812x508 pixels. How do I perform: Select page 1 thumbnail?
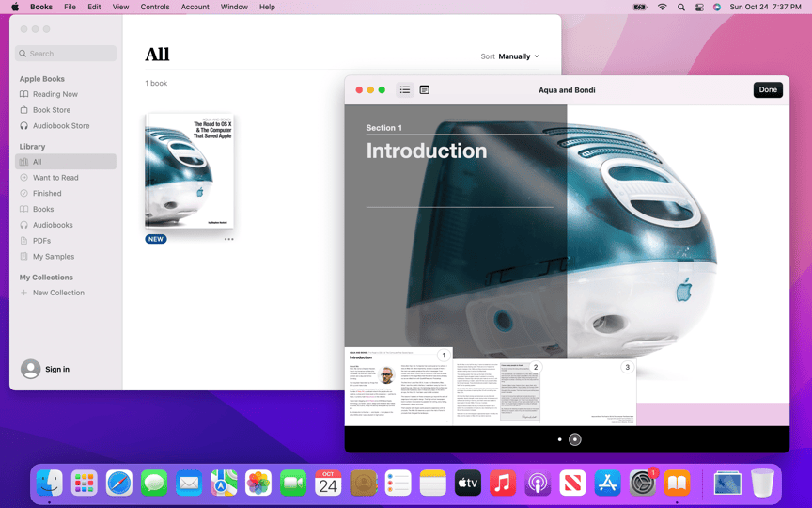(x=398, y=387)
